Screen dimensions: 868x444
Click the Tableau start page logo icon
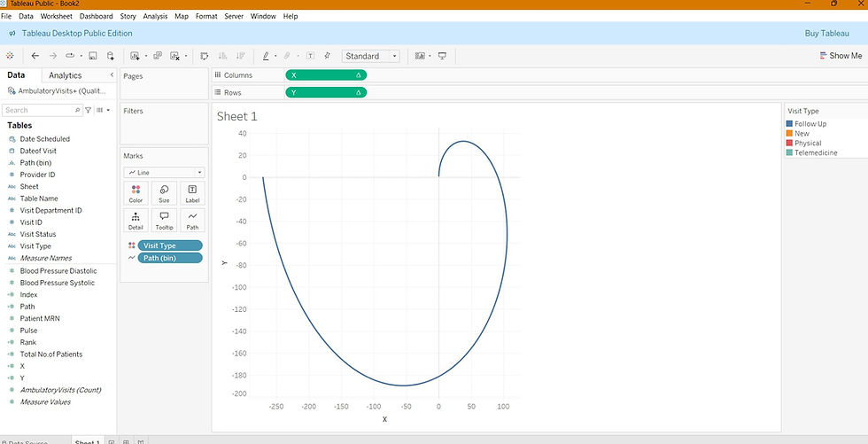[10, 56]
